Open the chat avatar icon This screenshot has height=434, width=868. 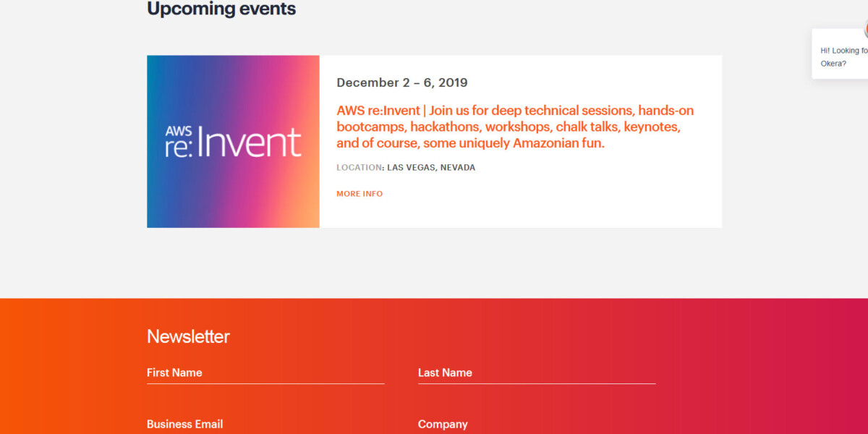[x=865, y=30]
